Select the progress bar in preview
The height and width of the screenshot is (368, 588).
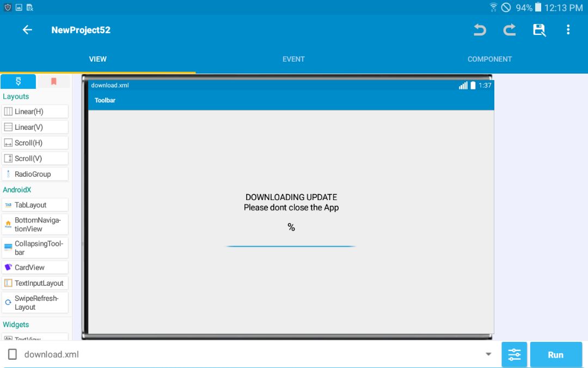291,246
